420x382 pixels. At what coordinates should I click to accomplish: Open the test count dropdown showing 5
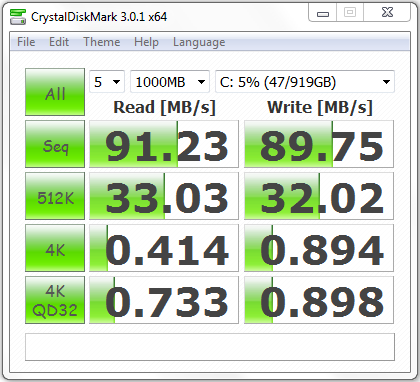(x=107, y=82)
